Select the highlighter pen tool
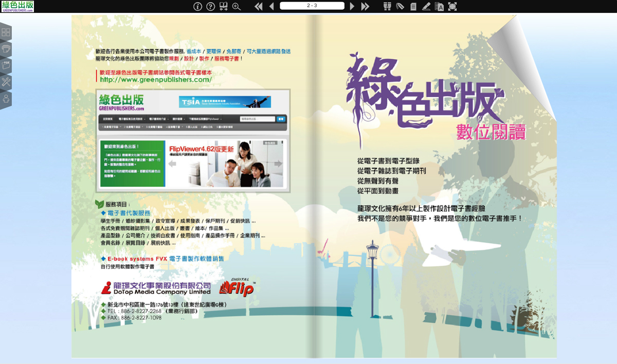Viewport: 617px width, 364px height. (426, 7)
